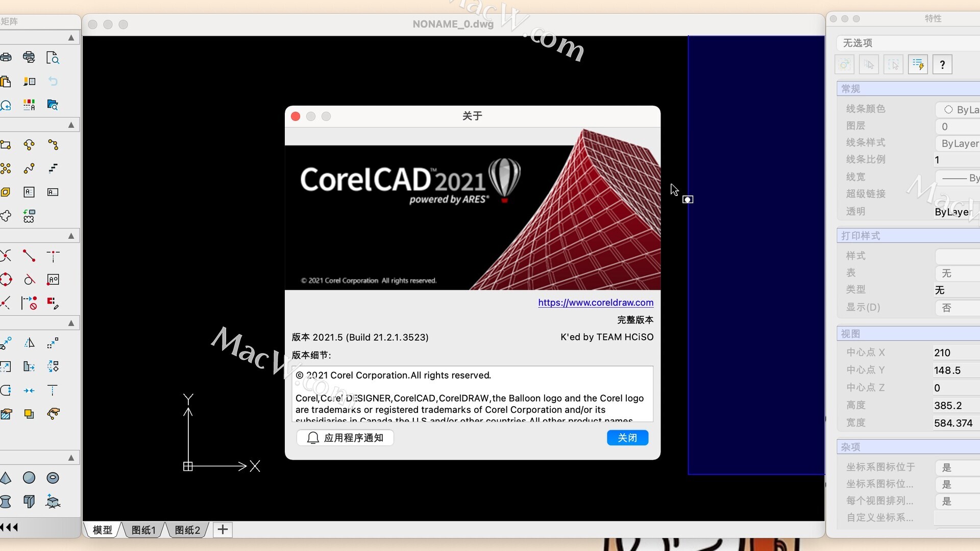The height and width of the screenshot is (551, 980).
Task: Open the 线条样式 ByLayer dropdown
Action: (958, 143)
